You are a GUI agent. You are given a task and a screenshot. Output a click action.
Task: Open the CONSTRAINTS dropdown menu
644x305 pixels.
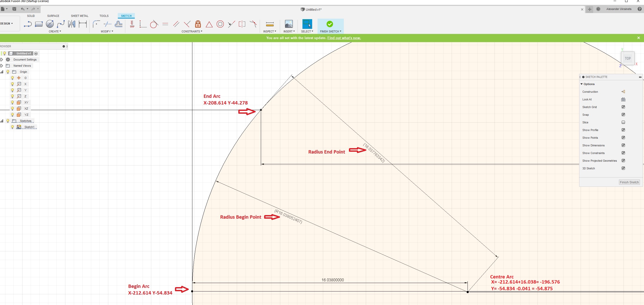pyautogui.click(x=192, y=31)
